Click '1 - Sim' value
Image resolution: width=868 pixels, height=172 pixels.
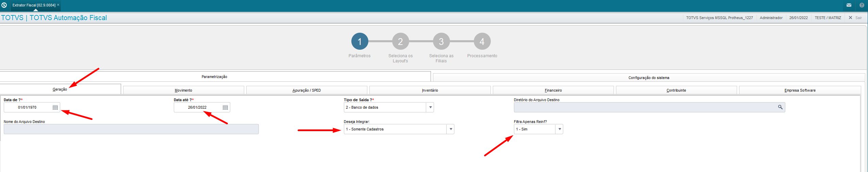pos(521,129)
